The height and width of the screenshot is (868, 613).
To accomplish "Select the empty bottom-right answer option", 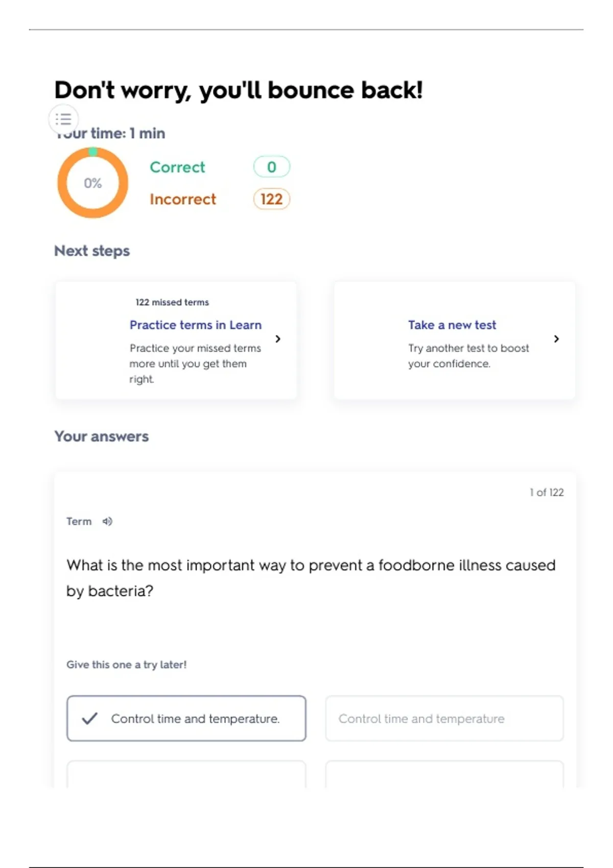I will click(x=444, y=774).
